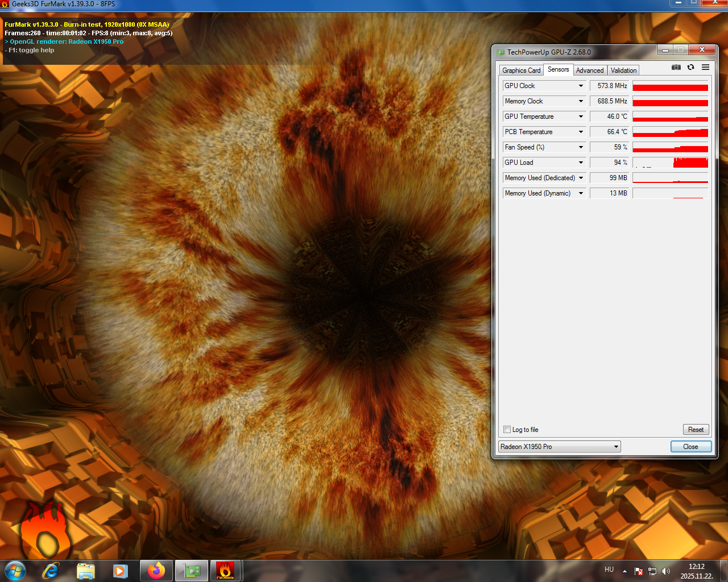Open the Windows Start menu
Screen dimensions: 728x582
point(15,571)
